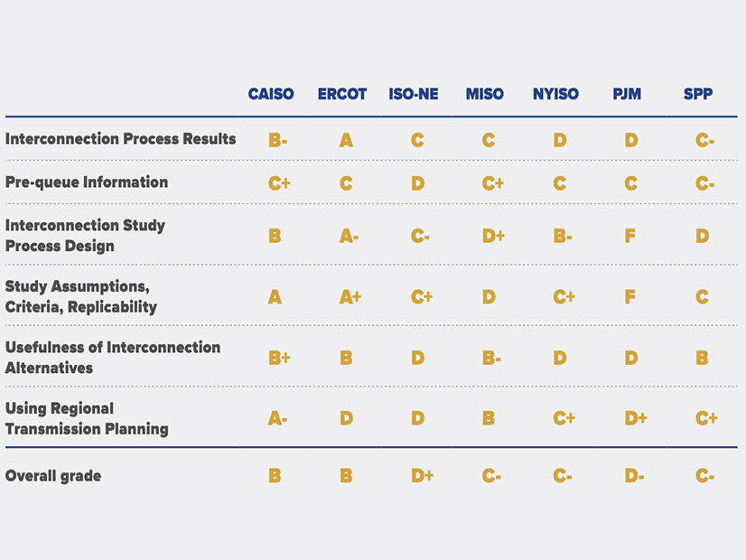Select the Overall grade row label

pos(53,476)
